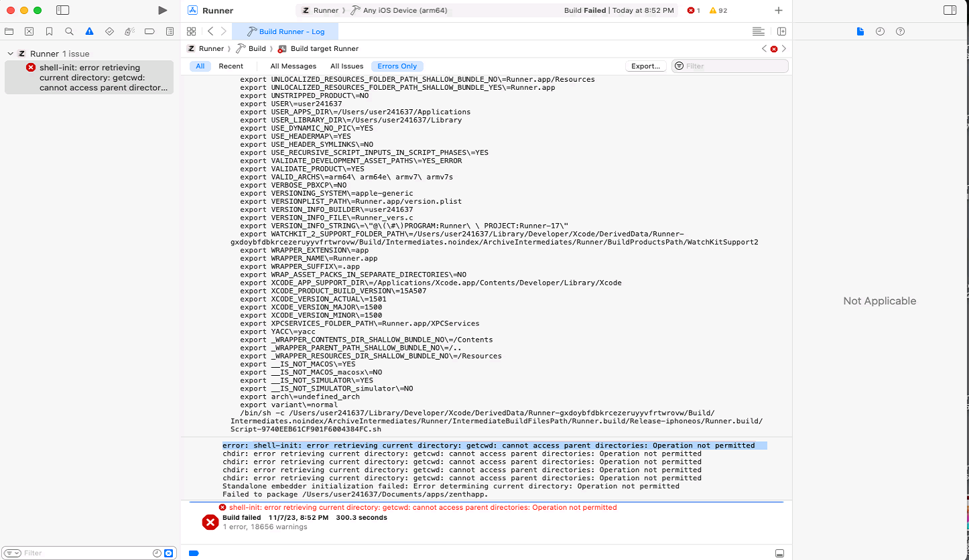The image size is (969, 560).
Task: Click the jump bar red error indicator
Action: pos(774,49)
